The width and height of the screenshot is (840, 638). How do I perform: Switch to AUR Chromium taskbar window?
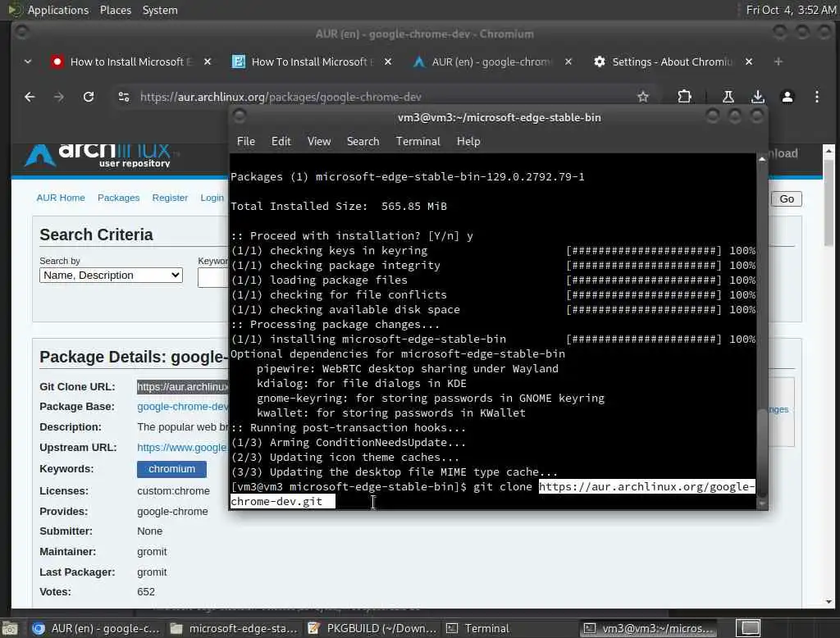[x=97, y=628]
